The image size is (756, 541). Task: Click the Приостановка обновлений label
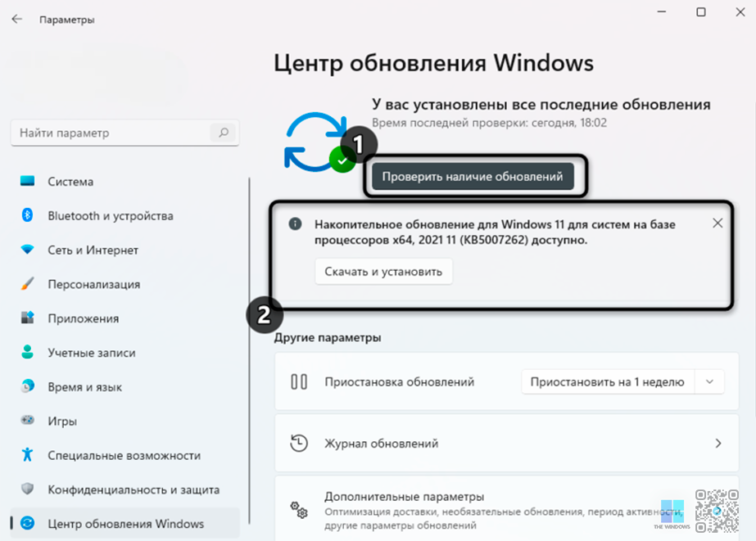399,381
